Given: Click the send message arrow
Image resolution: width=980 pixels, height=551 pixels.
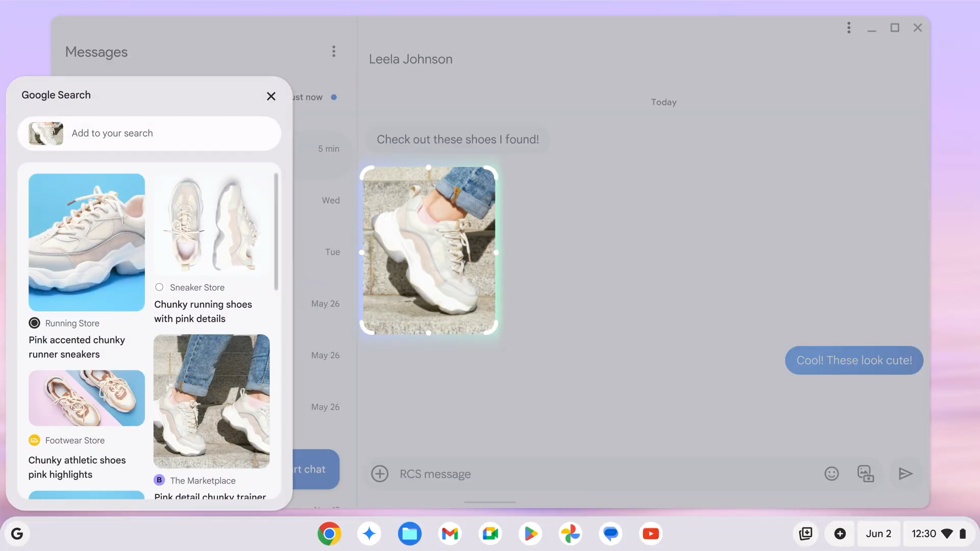Looking at the screenshot, I should (905, 473).
